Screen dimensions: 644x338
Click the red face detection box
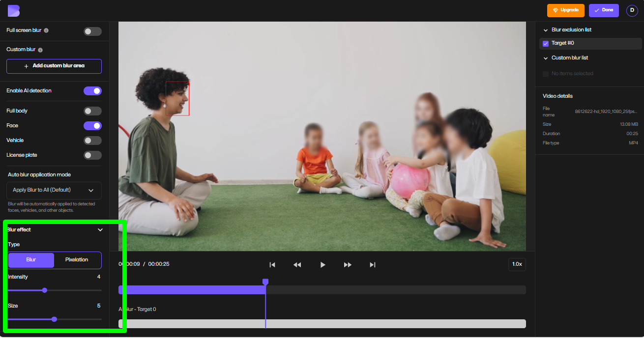(x=177, y=99)
